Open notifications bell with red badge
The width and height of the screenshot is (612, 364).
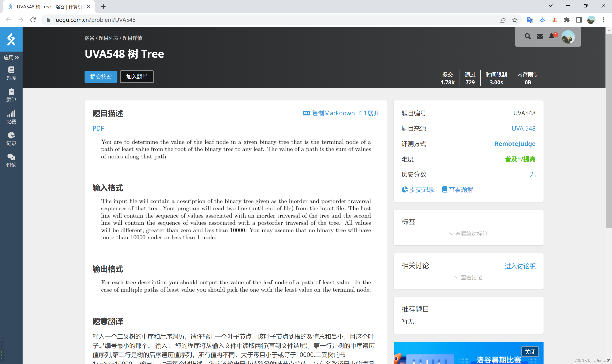[x=552, y=36]
